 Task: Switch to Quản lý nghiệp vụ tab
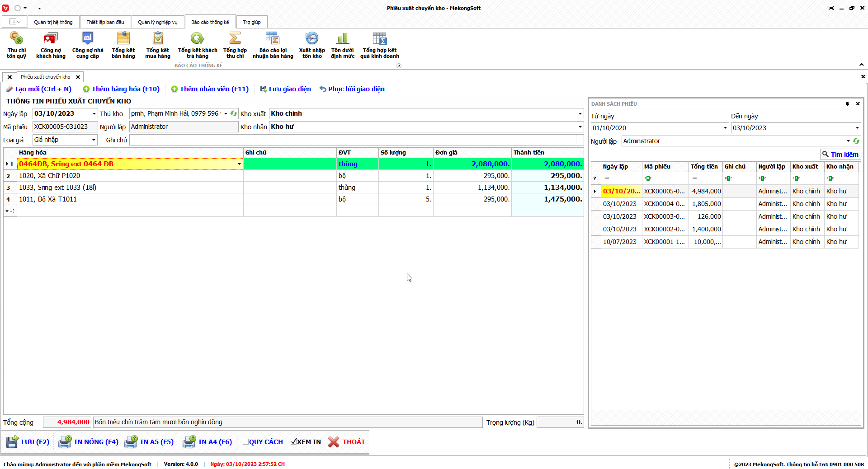(x=157, y=22)
